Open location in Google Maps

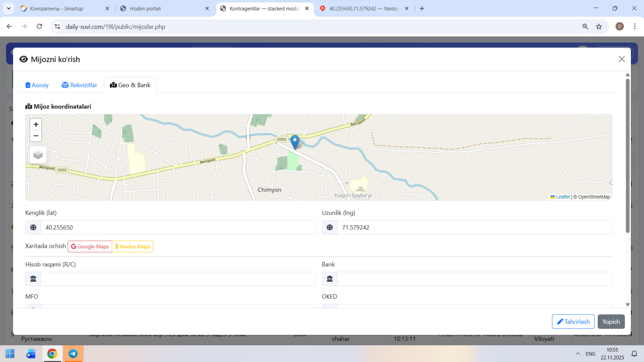point(90,246)
